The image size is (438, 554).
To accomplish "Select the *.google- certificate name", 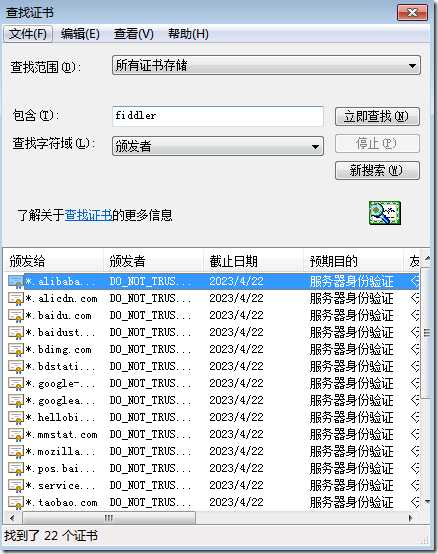I will point(60,383).
